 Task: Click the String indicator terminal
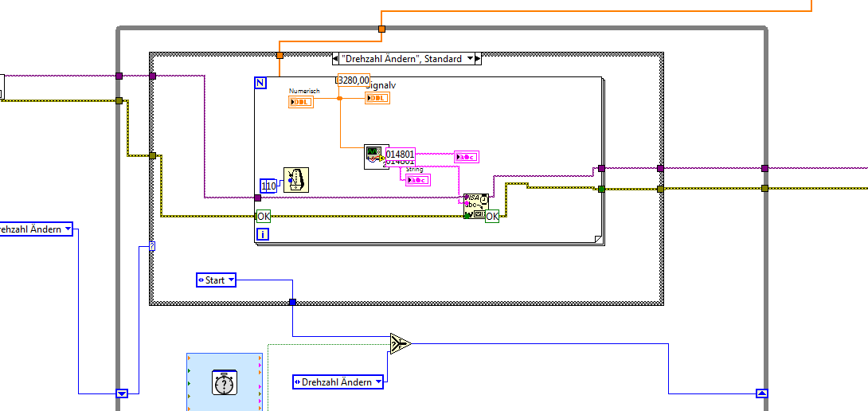click(x=418, y=180)
